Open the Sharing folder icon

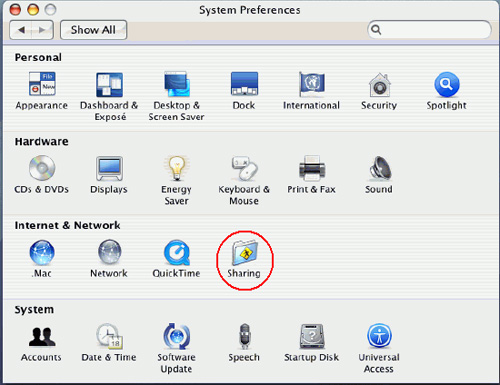[245, 253]
